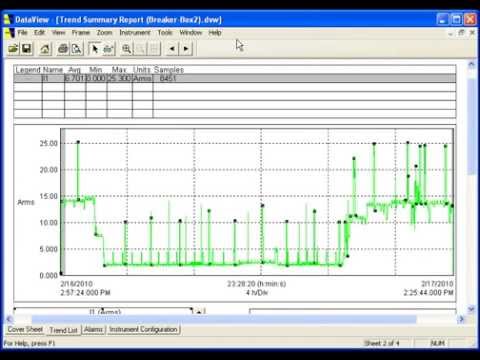
Task: Switch to the Alarms tab
Action: (x=93, y=329)
